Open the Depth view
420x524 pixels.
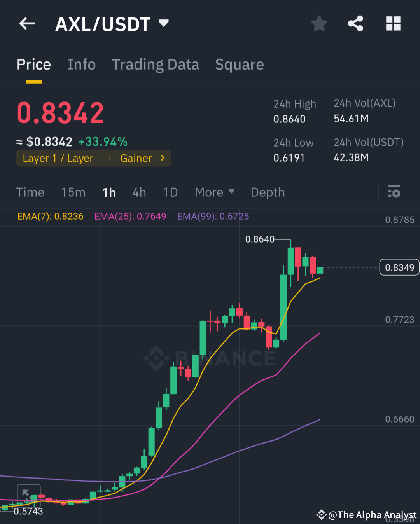point(268,192)
